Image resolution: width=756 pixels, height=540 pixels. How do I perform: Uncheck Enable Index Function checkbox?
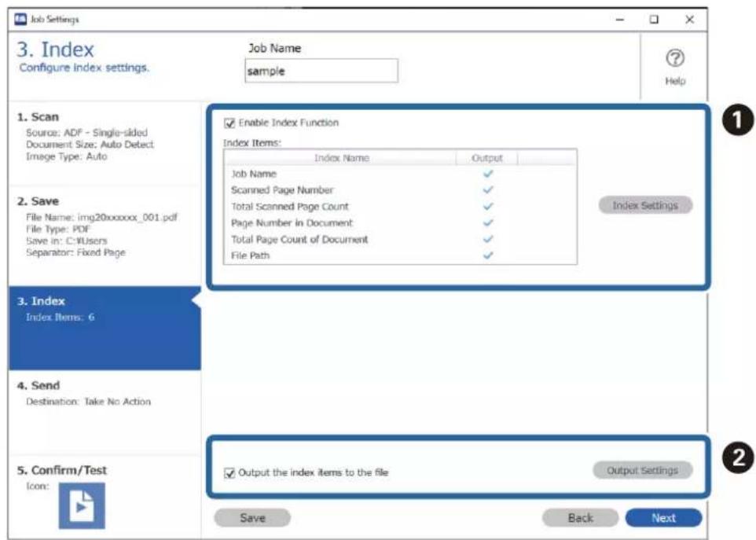point(229,123)
